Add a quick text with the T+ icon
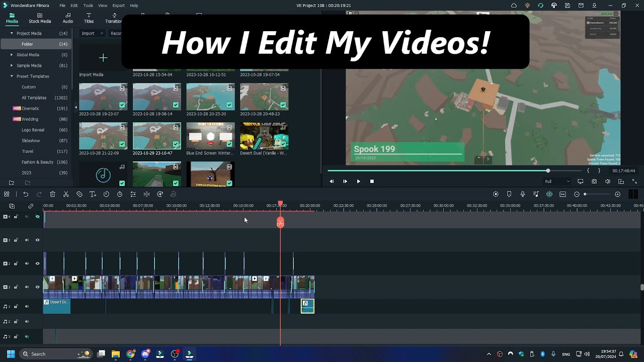 (93, 194)
